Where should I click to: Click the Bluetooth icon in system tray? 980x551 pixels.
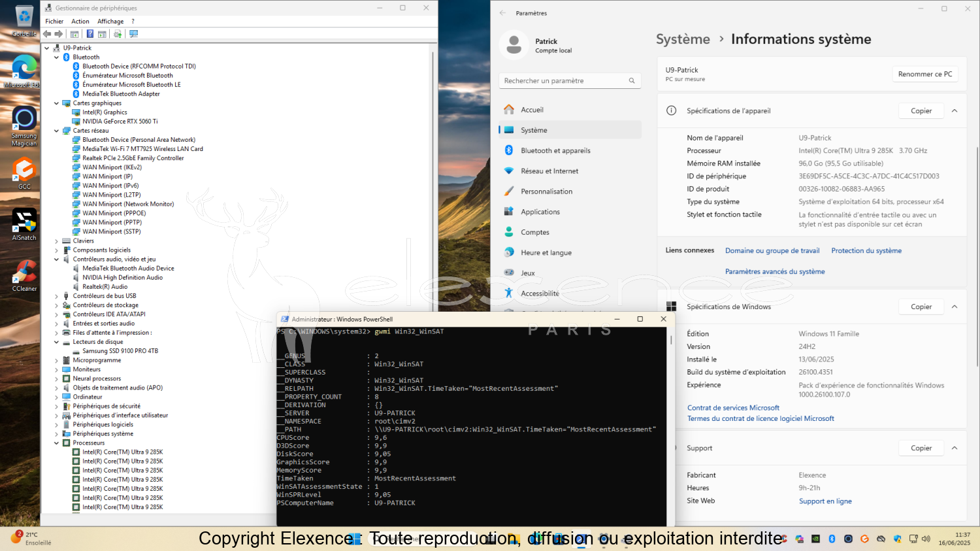(x=832, y=539)
